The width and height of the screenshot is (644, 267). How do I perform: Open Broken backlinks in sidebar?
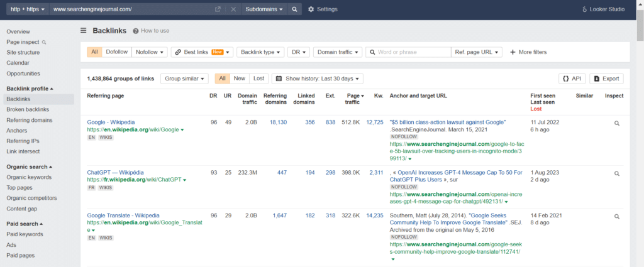click(x=28, y=109)
